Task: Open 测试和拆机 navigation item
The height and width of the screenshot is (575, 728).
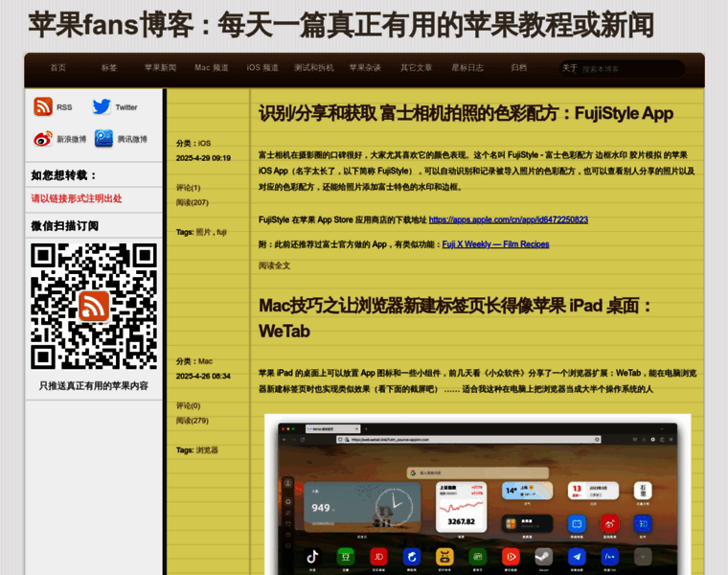Action: click(x=314, y=68)
